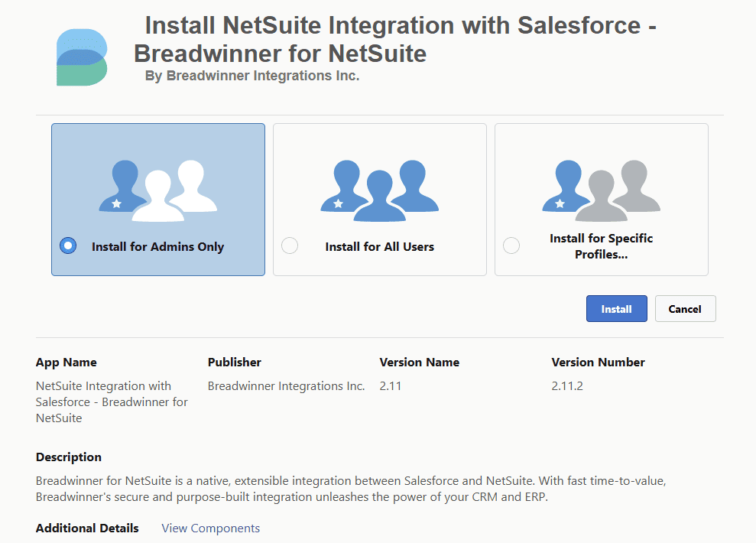The width and height of the screenshot is (756, 543).
Task: Click the All Users group icon
Action: click(x=379, y=191)
